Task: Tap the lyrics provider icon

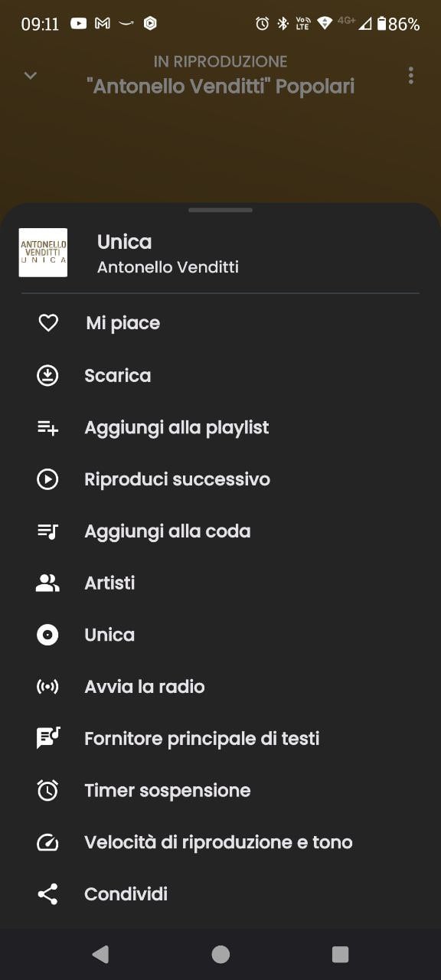Action: point(47,738)
